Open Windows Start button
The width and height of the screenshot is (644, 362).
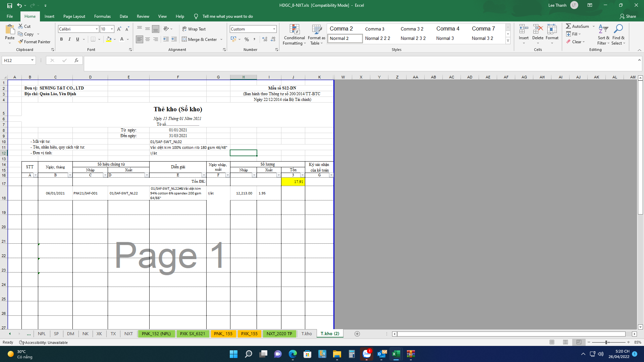coord(233,354)
